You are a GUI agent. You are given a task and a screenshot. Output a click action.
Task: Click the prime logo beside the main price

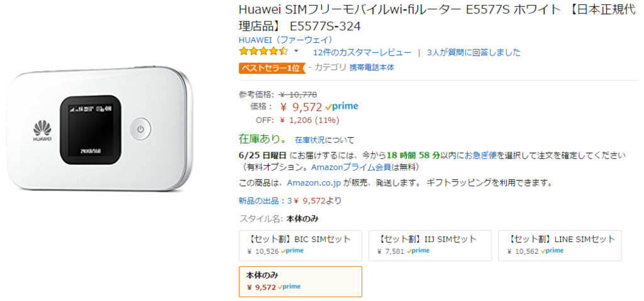point(341,106)
